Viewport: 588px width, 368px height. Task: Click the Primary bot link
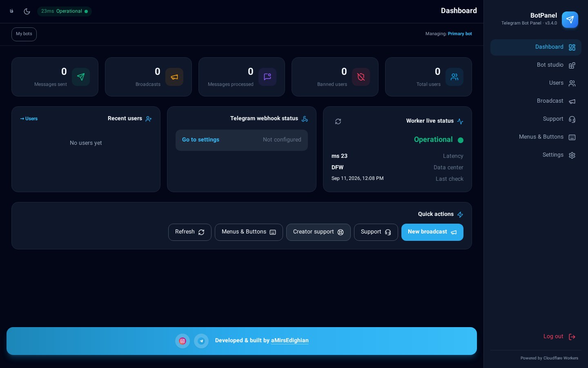pyautogui.click(x=460, y=34)
